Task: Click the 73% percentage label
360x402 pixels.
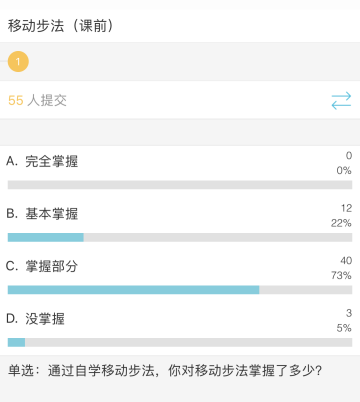Action: pos(341,275)
